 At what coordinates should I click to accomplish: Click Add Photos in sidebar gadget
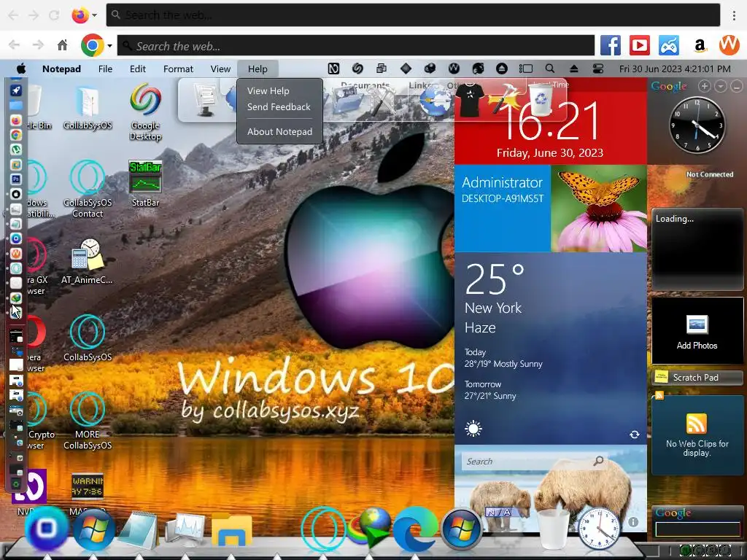pyautogui.click(x=697, y=332)
